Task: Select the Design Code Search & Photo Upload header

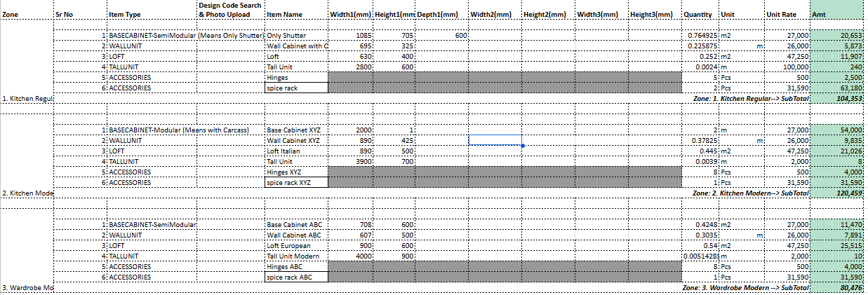Action: [x=230, y=10]
